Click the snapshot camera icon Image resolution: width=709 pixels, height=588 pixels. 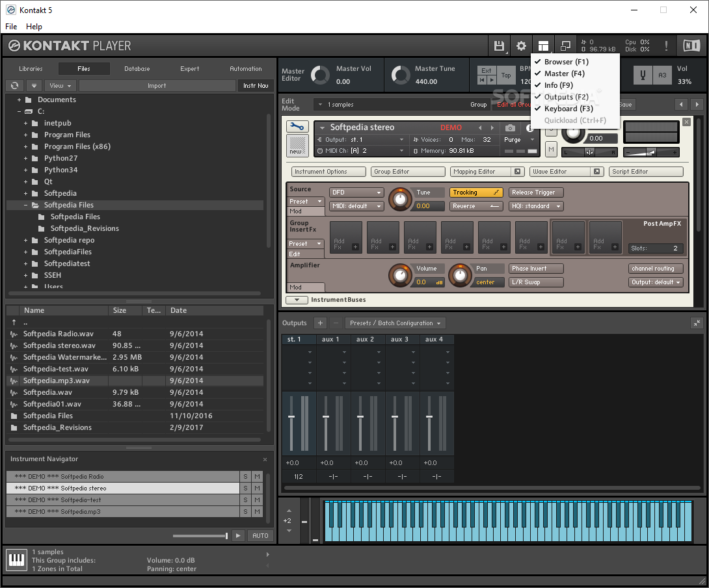(510, 128)
